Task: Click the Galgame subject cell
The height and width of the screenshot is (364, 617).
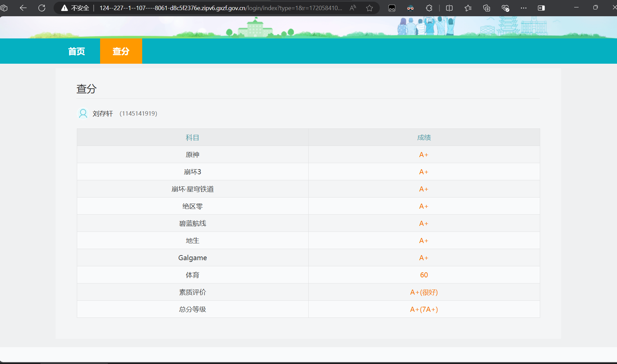Action: click(192, 258)
